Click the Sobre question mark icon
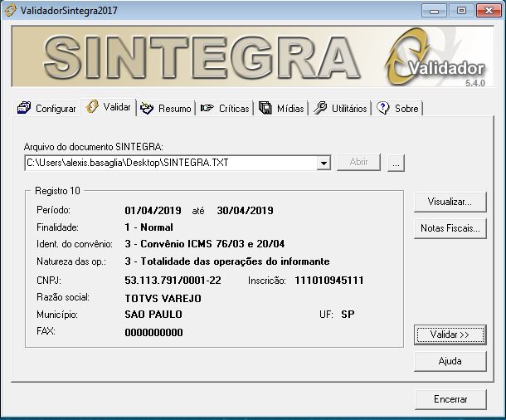The width and height of the screenshot is (506, 420). (383, 108)
